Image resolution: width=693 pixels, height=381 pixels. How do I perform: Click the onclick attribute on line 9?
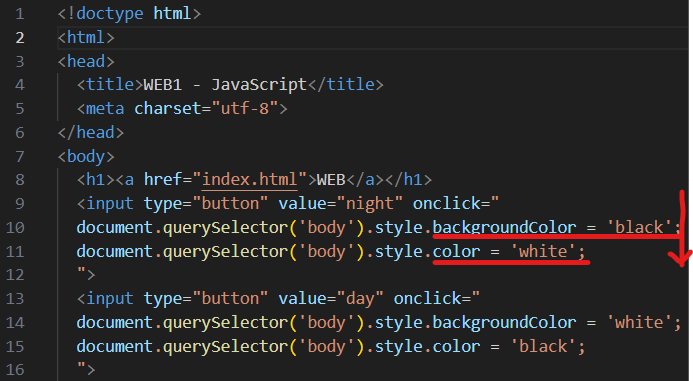tap(456, 204)
